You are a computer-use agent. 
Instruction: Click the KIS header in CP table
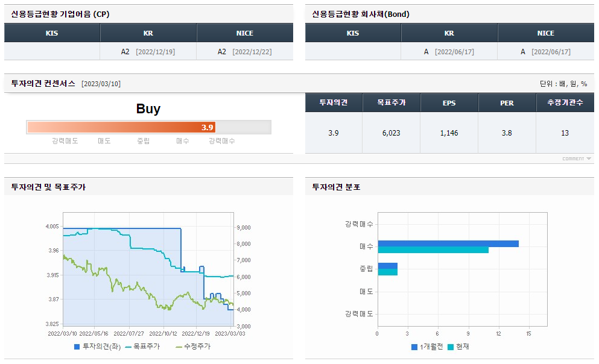[x=52, y=33]
